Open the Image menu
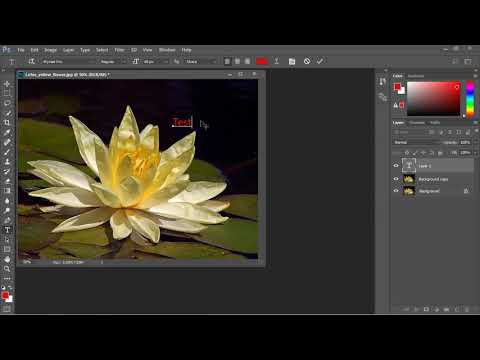480x360 pixels. point(50,50)
